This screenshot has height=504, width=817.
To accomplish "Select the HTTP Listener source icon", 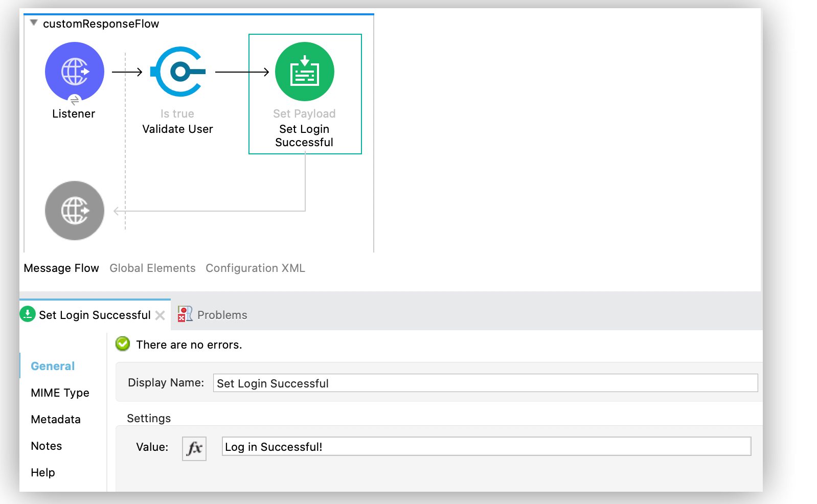I will [x=75, y=71].
